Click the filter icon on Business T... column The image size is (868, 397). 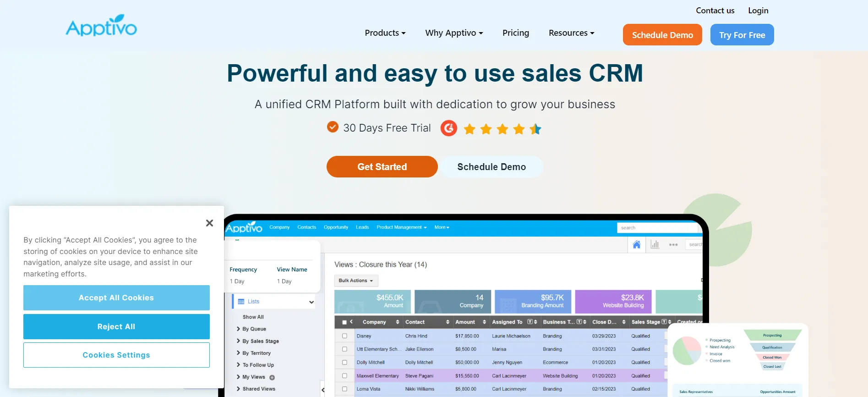(579, 322)
